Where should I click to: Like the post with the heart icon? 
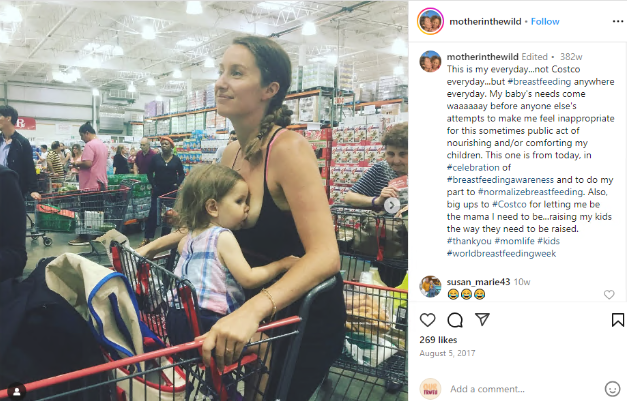(x=427, y=320)
